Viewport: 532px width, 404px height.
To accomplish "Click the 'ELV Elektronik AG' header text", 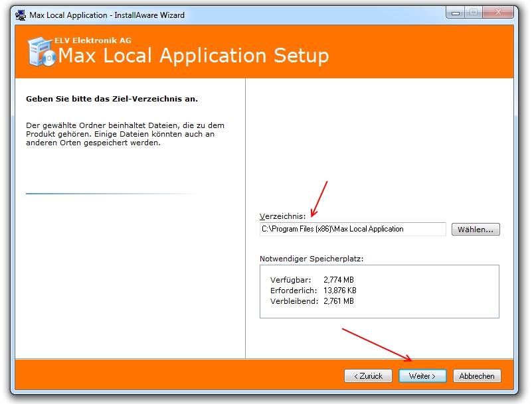I will [x=93, y=40].
